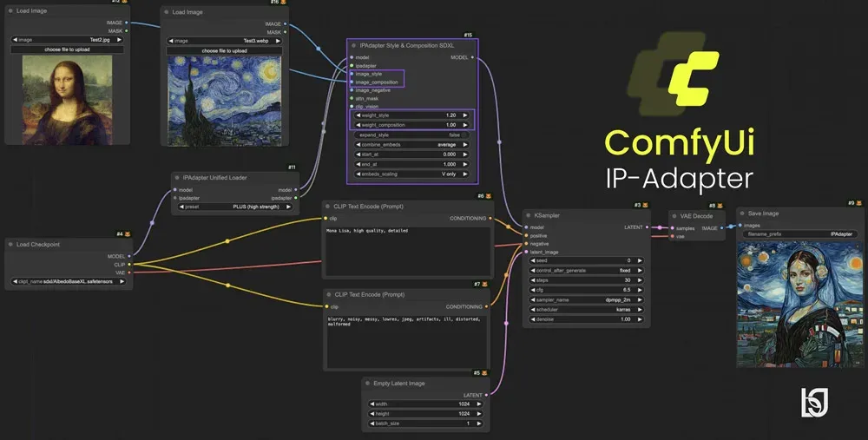The height and width of the screenshot is (440, 868).
Task: Open the ckpt_name checkpoint dropdown
Action: [x=69, y=281]
